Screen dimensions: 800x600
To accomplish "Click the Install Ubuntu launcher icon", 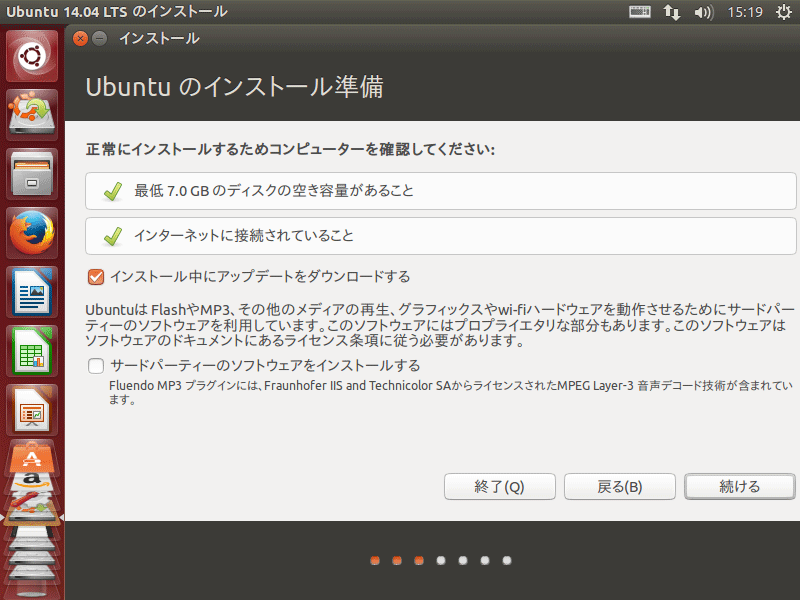I will pyautogui.click(x=32, y=115).
